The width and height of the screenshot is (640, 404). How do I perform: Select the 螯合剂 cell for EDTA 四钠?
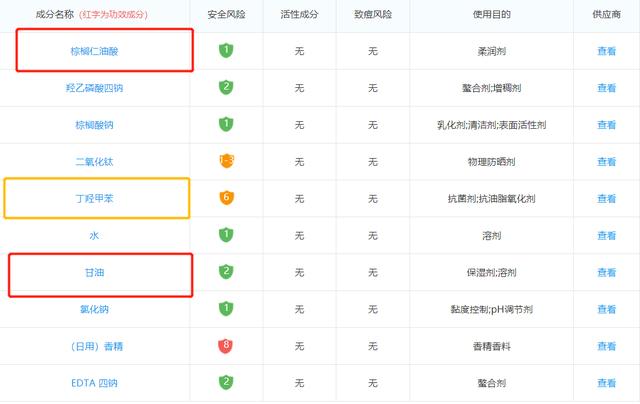click(x=491, y=383)
